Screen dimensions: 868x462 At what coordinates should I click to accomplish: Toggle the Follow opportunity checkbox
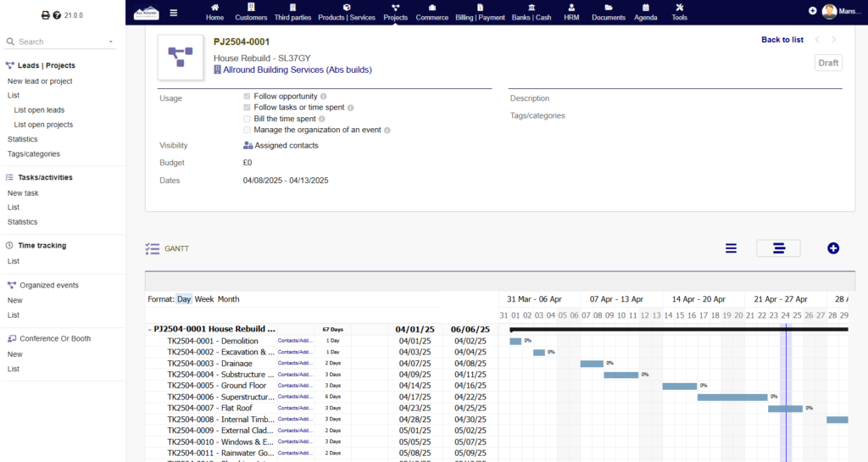tap(247, 97)
